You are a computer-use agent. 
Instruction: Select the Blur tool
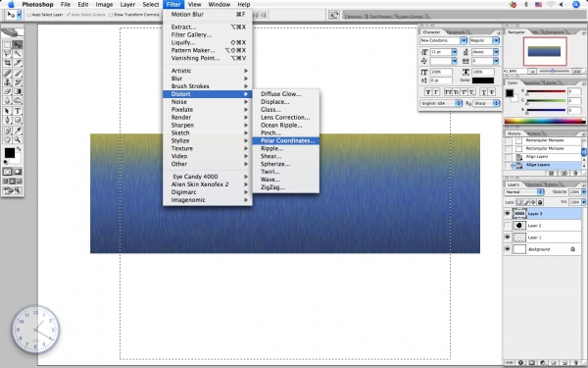7,100
